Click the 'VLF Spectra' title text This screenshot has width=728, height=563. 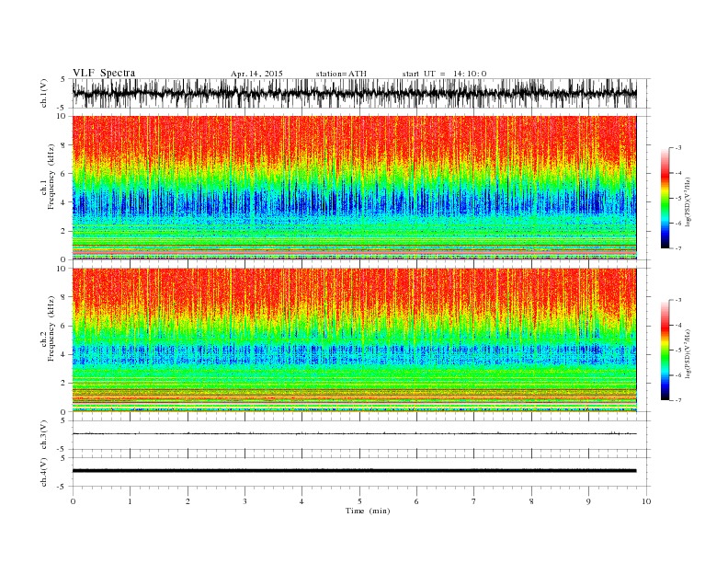pos(104,73)
